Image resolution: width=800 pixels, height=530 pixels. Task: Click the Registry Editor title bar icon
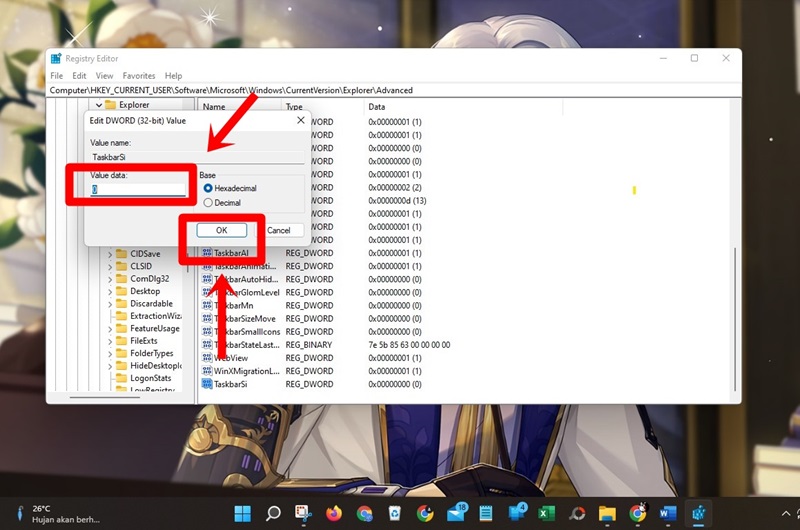point(56,59)
